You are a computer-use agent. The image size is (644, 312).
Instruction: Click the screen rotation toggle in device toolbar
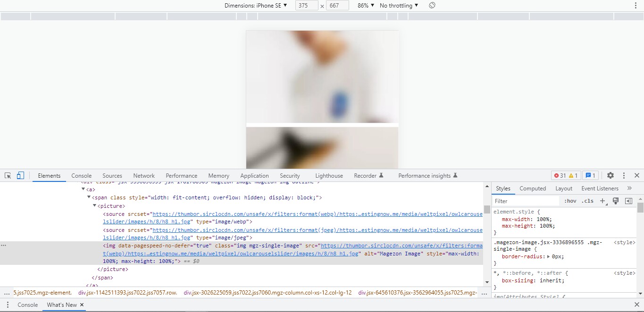coord(432,5)
